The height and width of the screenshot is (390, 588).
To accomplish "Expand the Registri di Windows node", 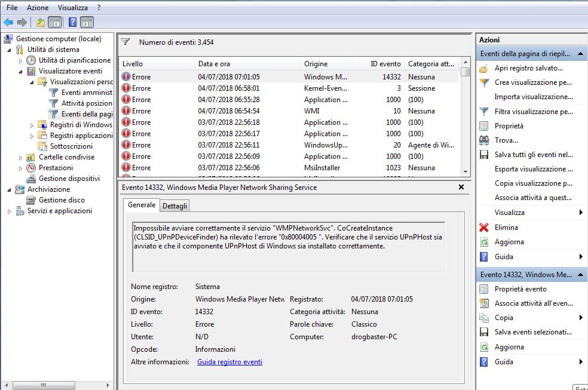I will click(x=32, y=125).
